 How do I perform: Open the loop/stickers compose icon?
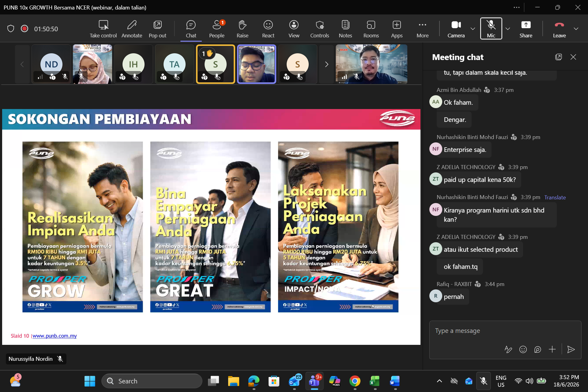tap(537, 349)
